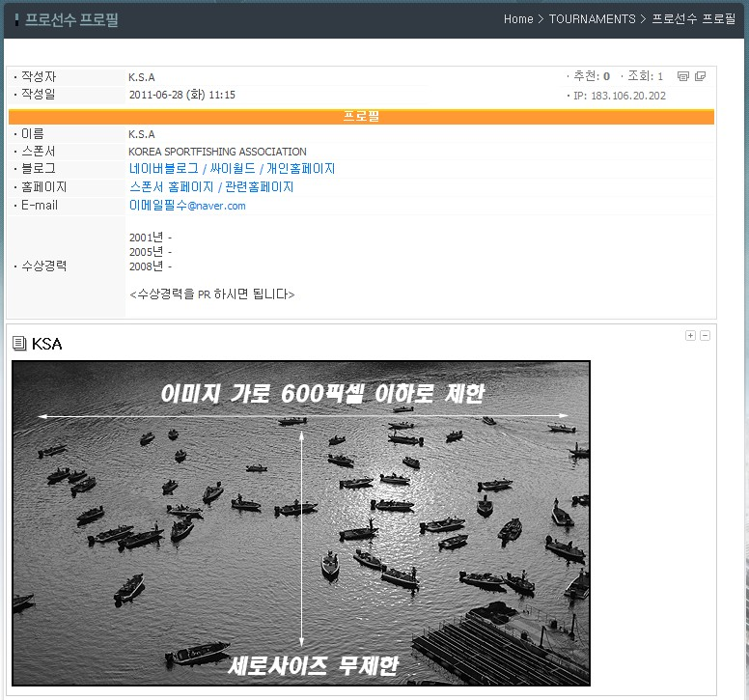
Task: Select the 2008년 - award entry
Action: coord(150,266)
